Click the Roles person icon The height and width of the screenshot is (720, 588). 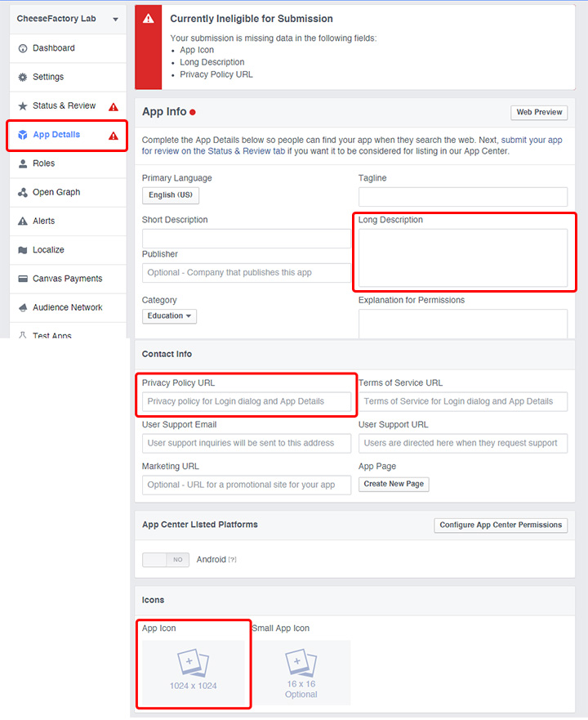tap(23, 163)
